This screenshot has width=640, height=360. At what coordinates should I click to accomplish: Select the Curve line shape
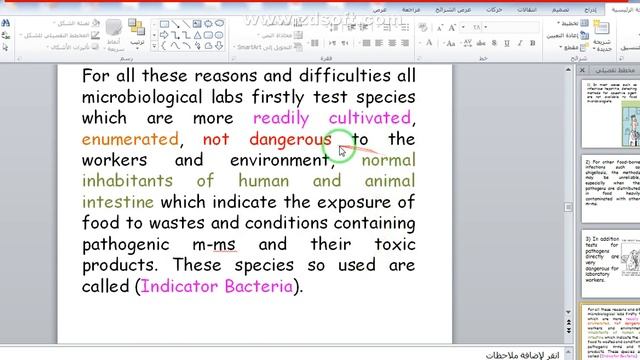pos(176,45)
